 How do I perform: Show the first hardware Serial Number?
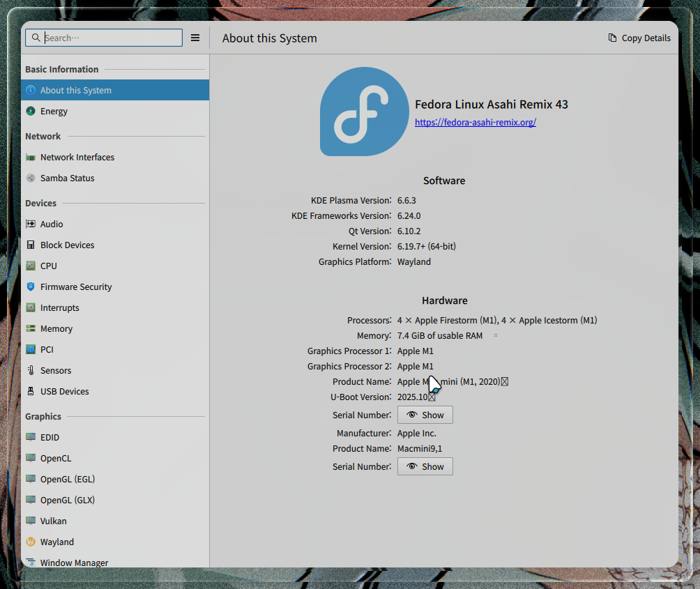click(425, 415)
